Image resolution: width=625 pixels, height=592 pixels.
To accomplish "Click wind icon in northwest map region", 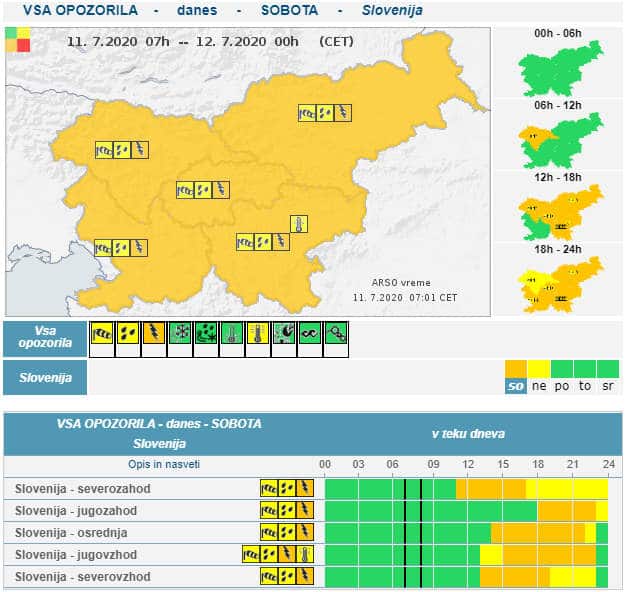I will pyautogui.click(x=104, y=150).
